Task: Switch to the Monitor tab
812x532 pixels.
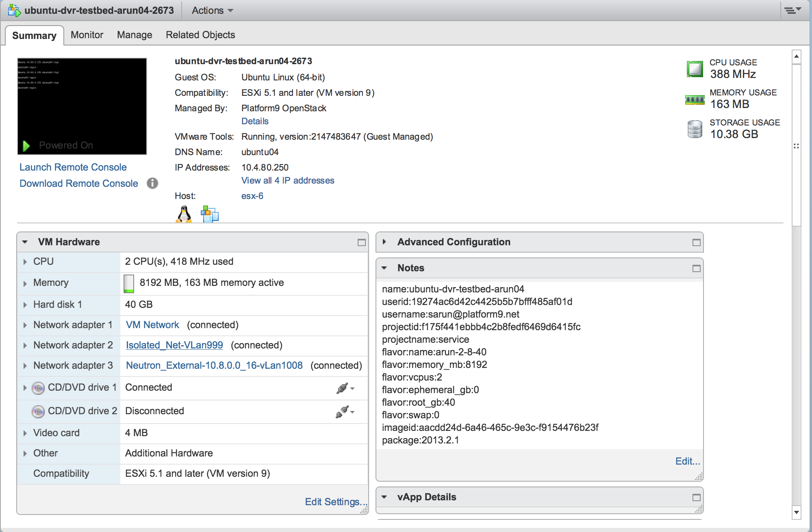Action: [x=87, y=35]
